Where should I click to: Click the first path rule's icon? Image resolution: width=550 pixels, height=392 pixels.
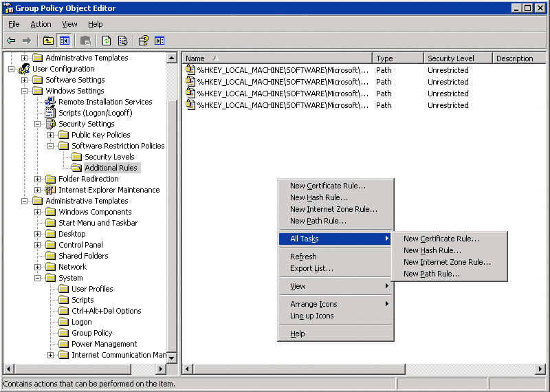point(190,69)
